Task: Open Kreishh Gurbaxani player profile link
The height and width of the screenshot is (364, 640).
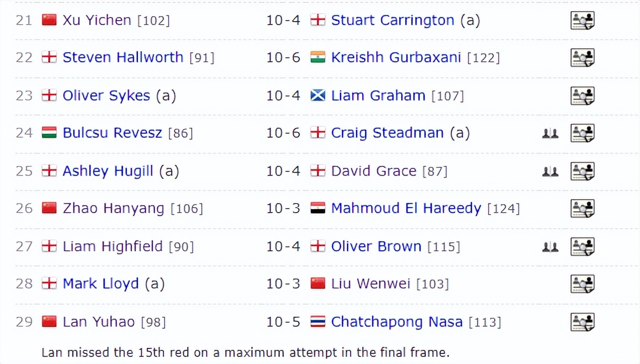Action: tap(395, 57)
